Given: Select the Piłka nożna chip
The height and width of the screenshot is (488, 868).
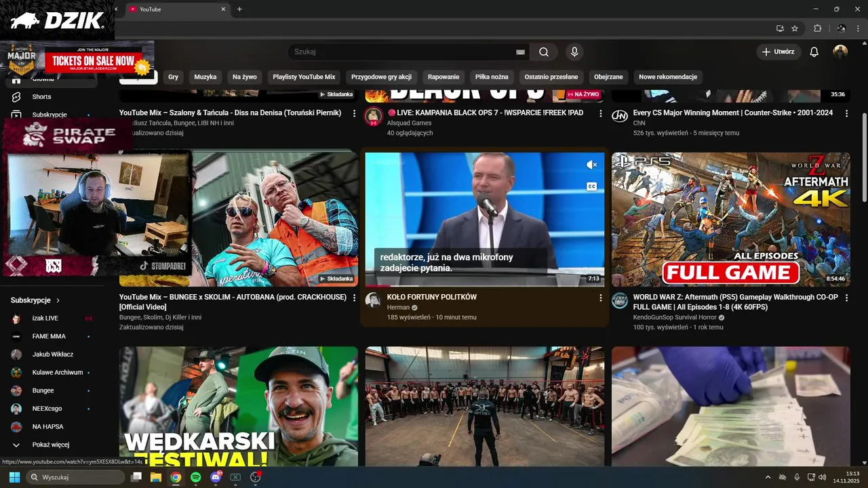Looking at the screenshot, I should (492, 77).
